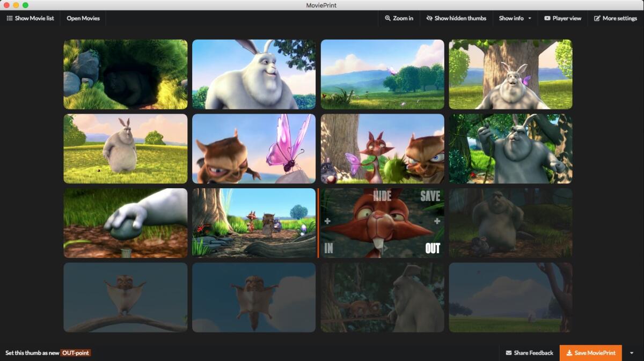Viewport: 644px width, 361px height.
Task: Expand the Save MoviePrint options chevron
Action: pos(631,352)
